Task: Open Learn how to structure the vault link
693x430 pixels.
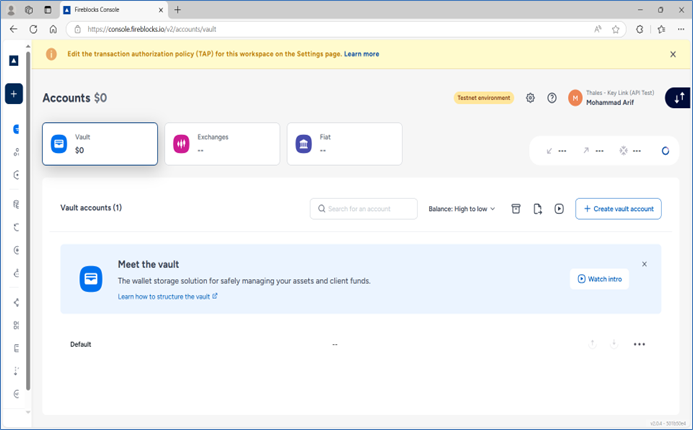Action: (168, 297)
